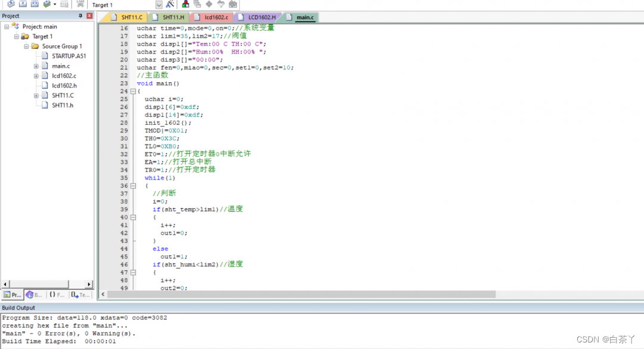Viewport: 644px width, 349px height.
Task: Click the Pack Installer icon
Action: point(233,4)
